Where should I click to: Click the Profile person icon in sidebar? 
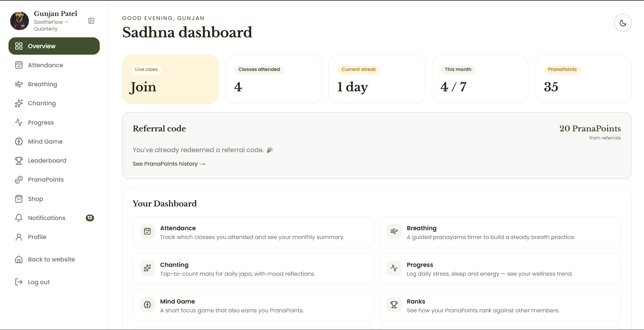pyautogui.click(x=19, y=237)
